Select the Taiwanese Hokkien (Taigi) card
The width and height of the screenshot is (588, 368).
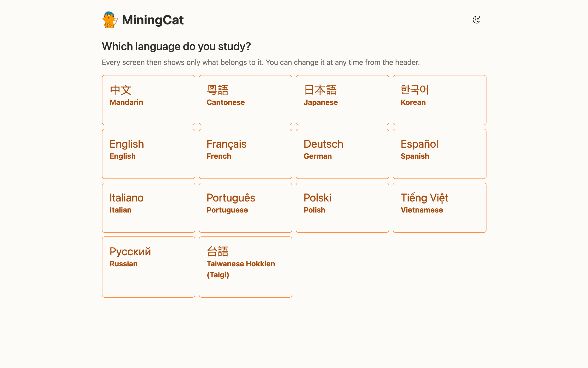pos(245,267)
